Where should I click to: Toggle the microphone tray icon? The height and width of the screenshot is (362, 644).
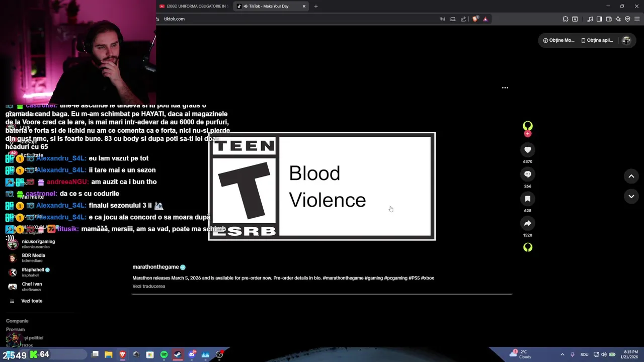pyautogui.click(x=573, y=354)
